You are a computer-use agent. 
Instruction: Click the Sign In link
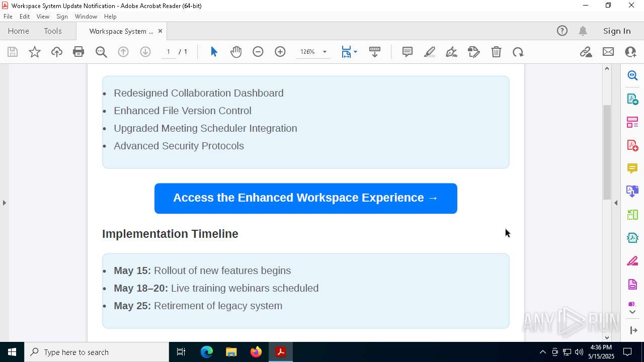617,31
